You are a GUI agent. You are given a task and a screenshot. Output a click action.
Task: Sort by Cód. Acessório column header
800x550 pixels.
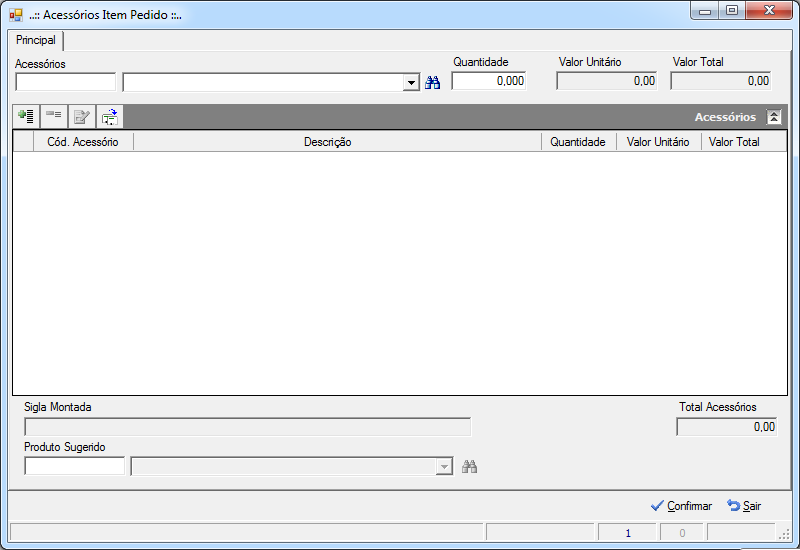[83, 142]
